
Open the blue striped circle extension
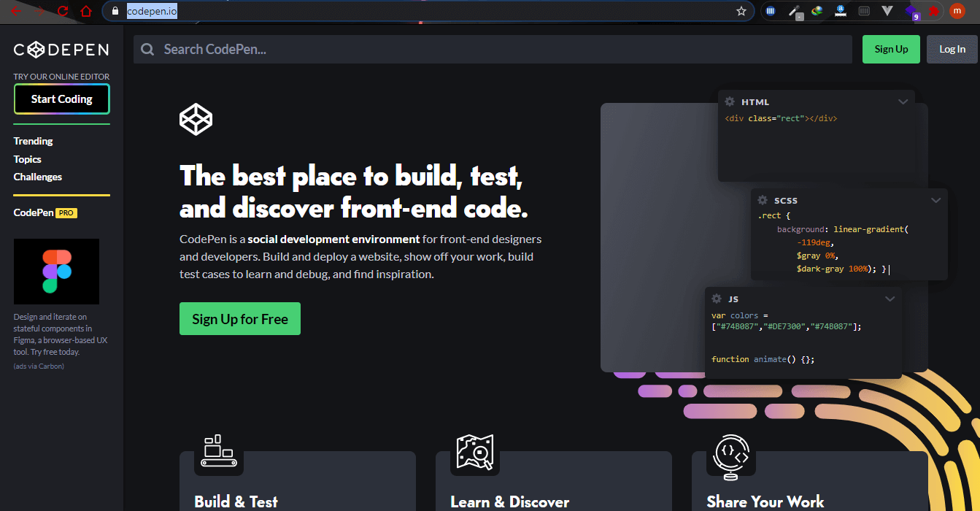[770, 11]
